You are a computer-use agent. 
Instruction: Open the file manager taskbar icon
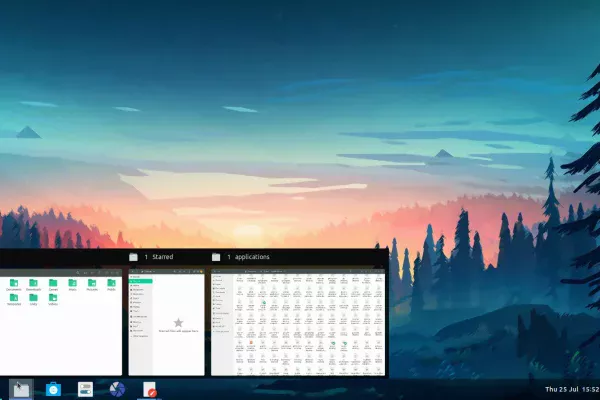[x=21, y=389]
